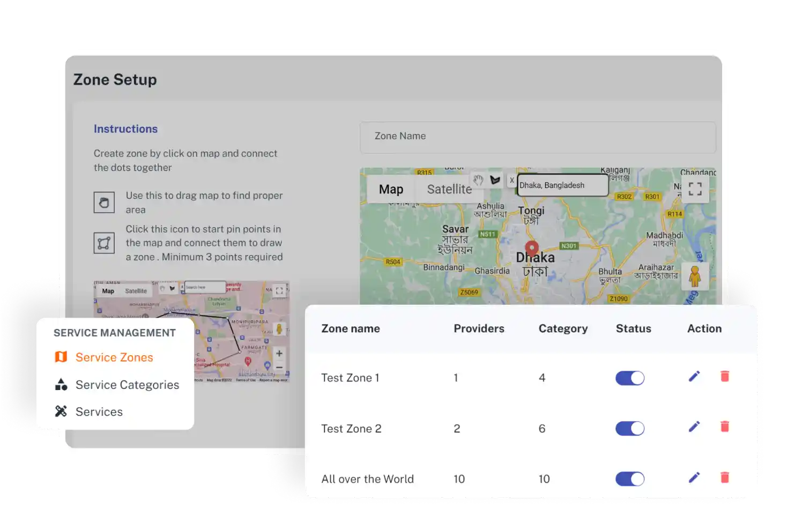Open Service Categories in the sidebar
The width and height of the screenshot is (787, 532).
pos(127,385)
